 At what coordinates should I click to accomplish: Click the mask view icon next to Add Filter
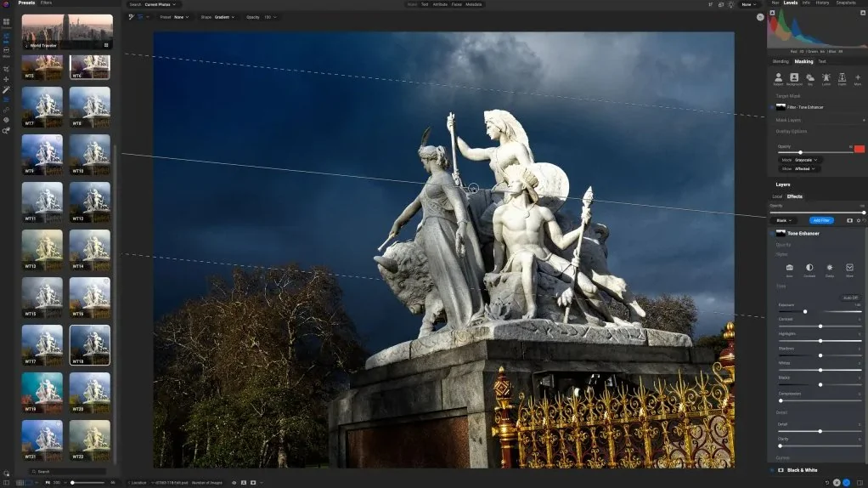pos(849,220)
